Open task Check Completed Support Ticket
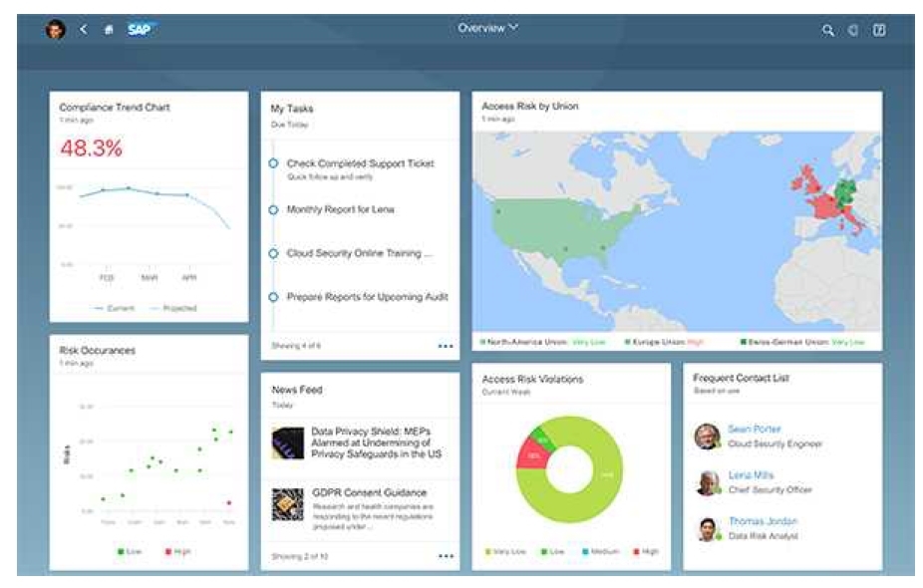 (360, 163)
